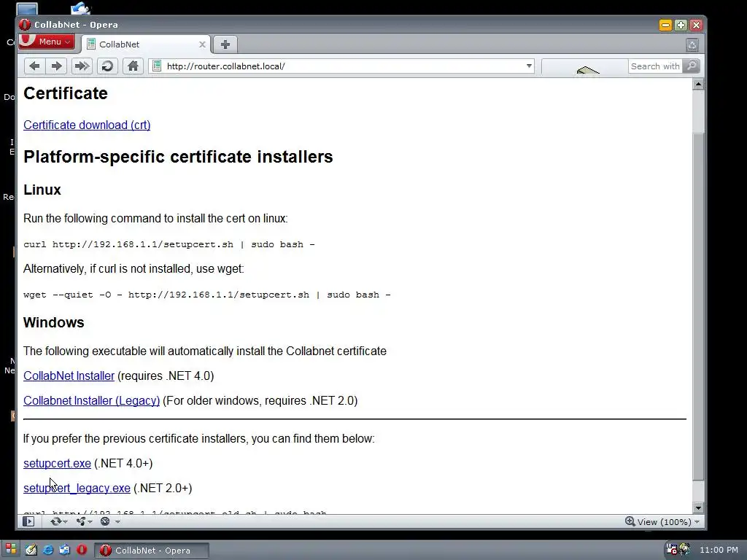This screenshot has height=560, width=747.
Task: Expand the address bar history dropdown
Action: pyautogui.click(x=529, y=66)
